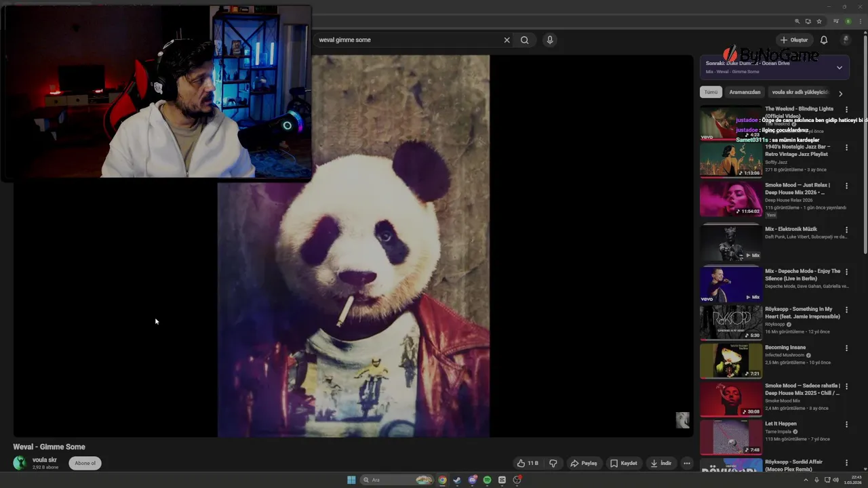Open volume control in system tray
Screen dimensions: 868x488
click(x=835, y=481)
